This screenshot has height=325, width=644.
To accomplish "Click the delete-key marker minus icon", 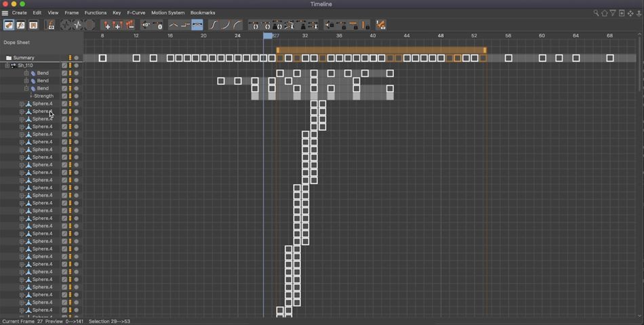I will tap(129, 25).
